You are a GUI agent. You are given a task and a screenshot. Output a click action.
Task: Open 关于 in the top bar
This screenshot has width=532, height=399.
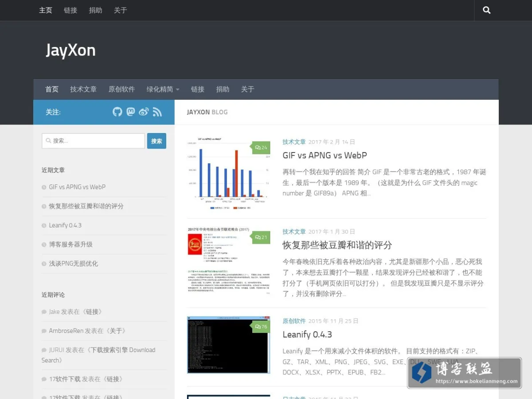pos(120,10)
